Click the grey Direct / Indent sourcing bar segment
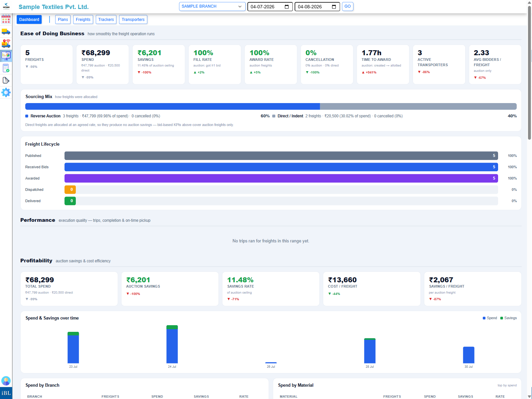 tap(418, 106)
